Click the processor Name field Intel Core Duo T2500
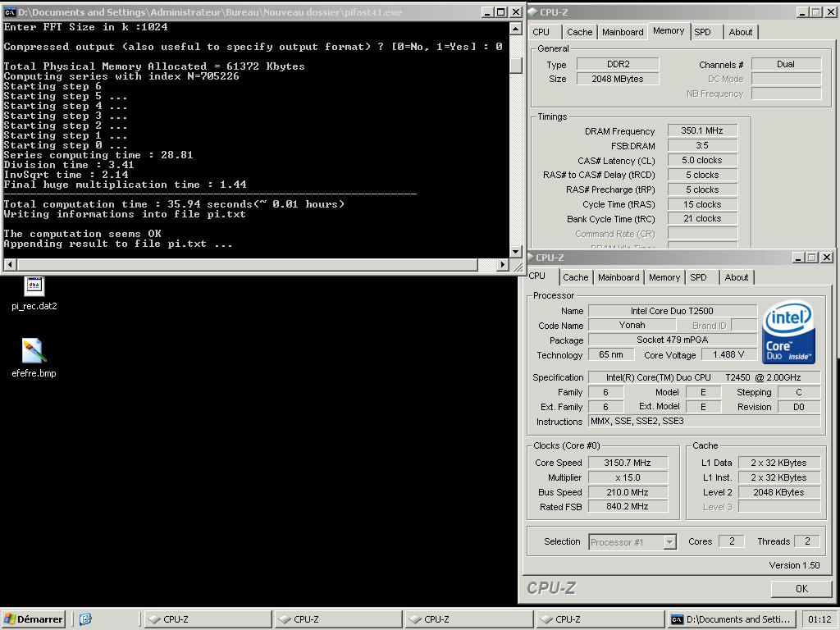Screen dimensions: 840x630 click(673, 311)
